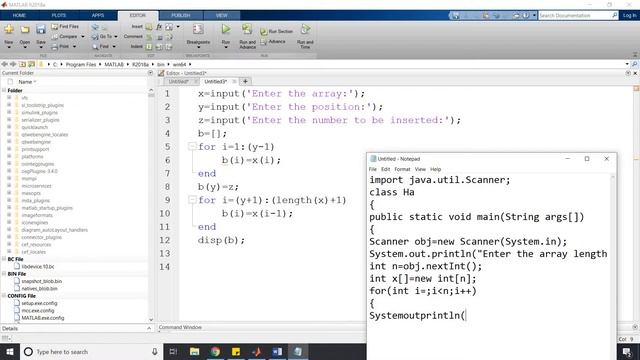Switch to the PLOTS ribbon tab

(x=59, y=16)
